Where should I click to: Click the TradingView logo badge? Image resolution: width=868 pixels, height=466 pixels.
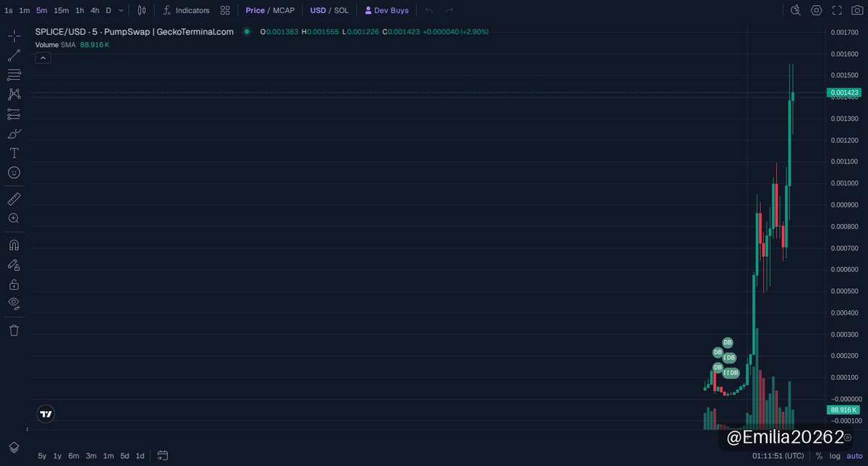coord(46,414)
